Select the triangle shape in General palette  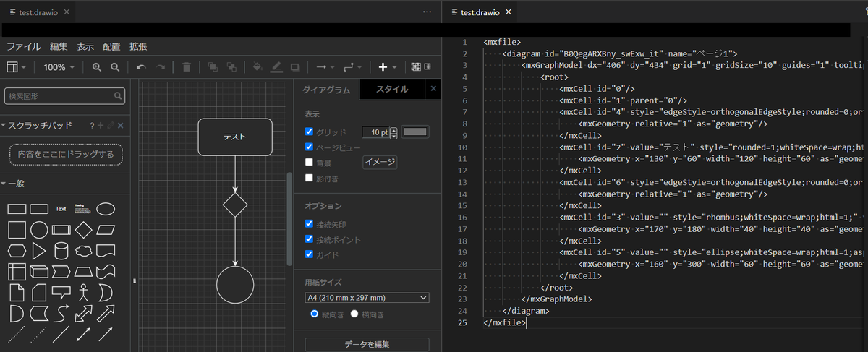[39, 251]
